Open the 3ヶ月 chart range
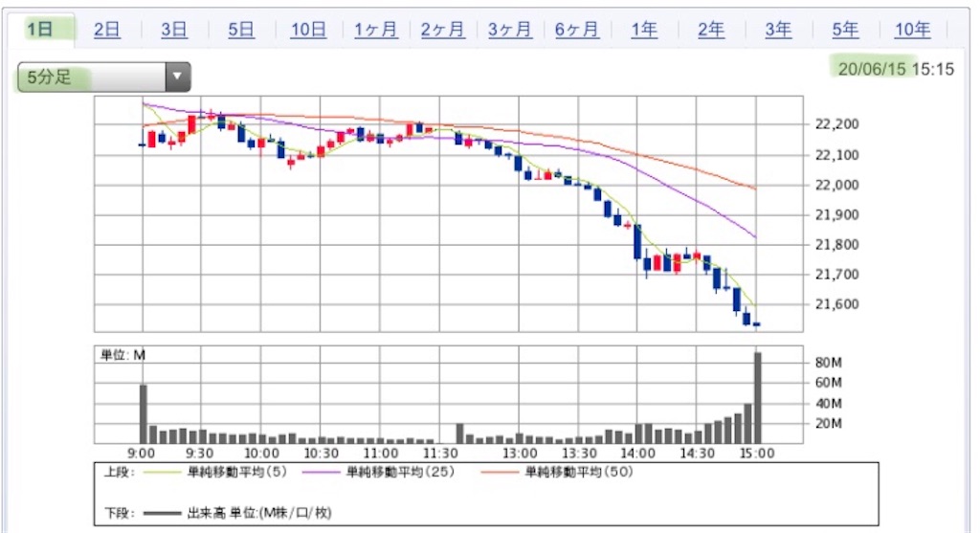This screenshot has width=980, height=533. click(510, 30)
